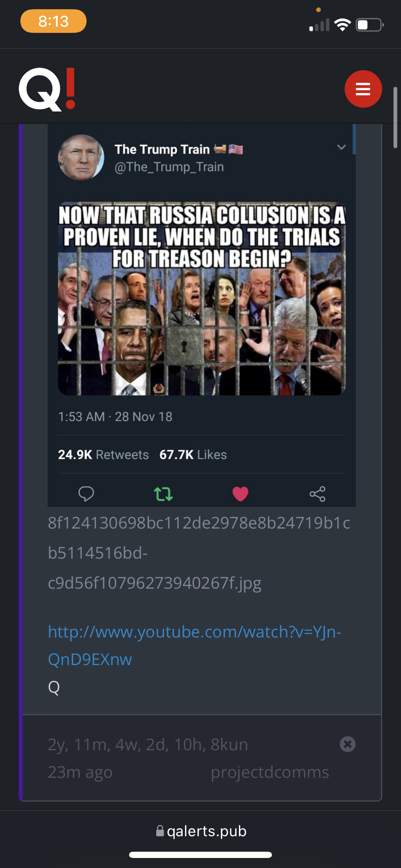This screenshot has width=401, height=868.
Task: Click the page scrollbar thumb
Action: click(x=396, y=117)
